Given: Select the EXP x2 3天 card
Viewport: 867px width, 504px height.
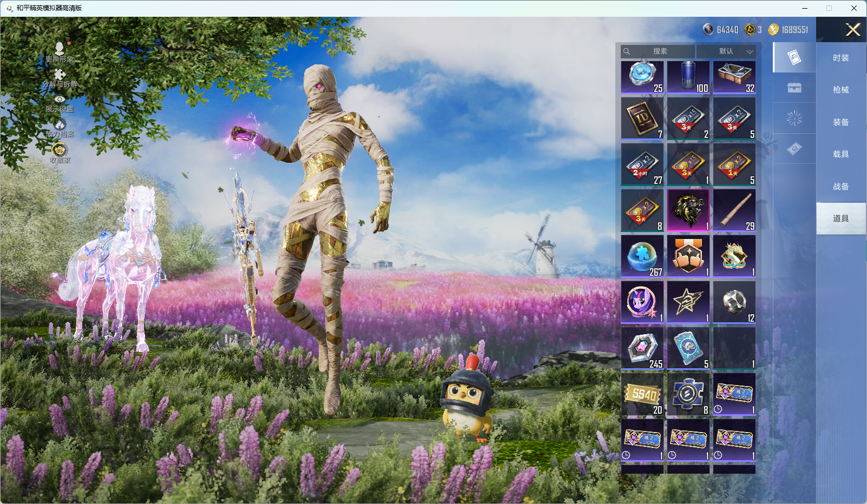Looking at the screenshot, I should [x=734, y=118].
